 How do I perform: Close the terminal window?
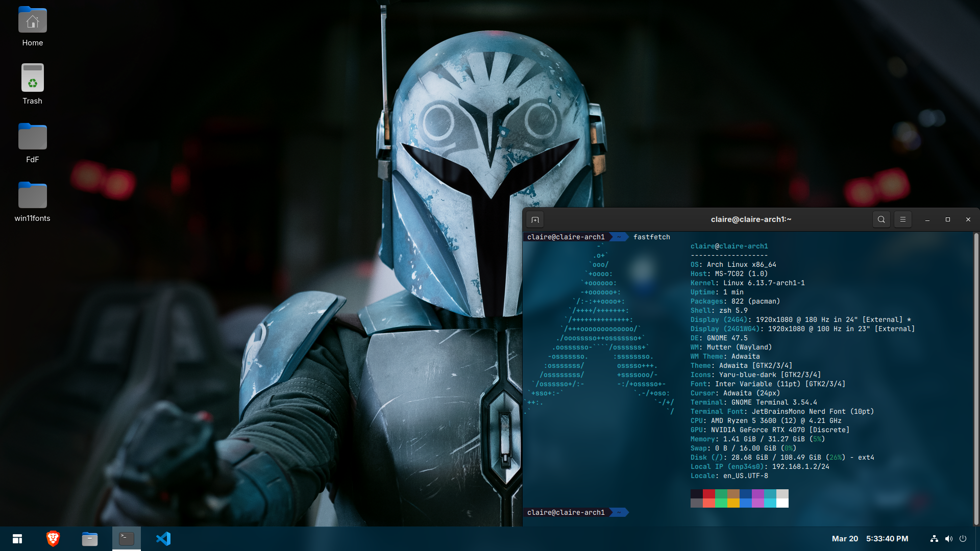(x=968, y=219)
